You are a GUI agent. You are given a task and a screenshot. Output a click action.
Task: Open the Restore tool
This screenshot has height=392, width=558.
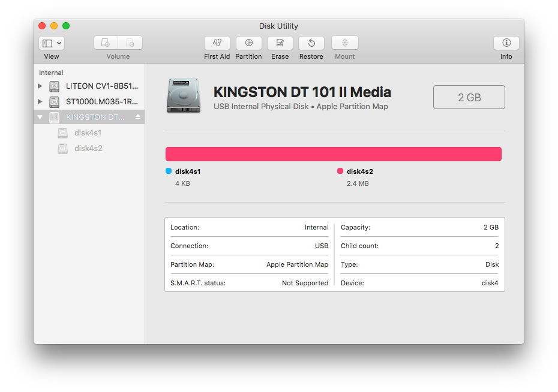(x=311, y=43)
